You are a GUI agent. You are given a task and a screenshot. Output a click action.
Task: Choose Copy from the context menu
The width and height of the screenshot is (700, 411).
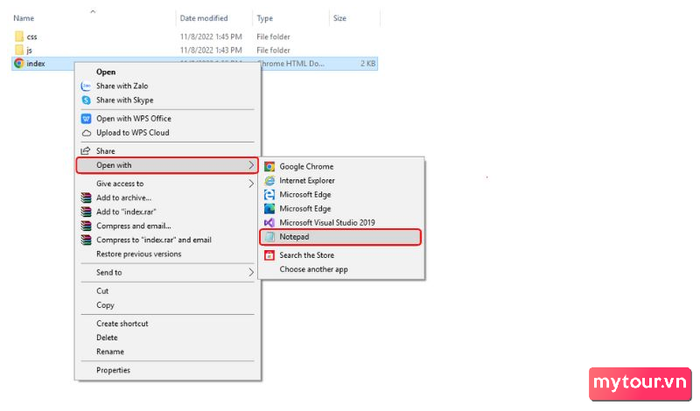[105, 305]
